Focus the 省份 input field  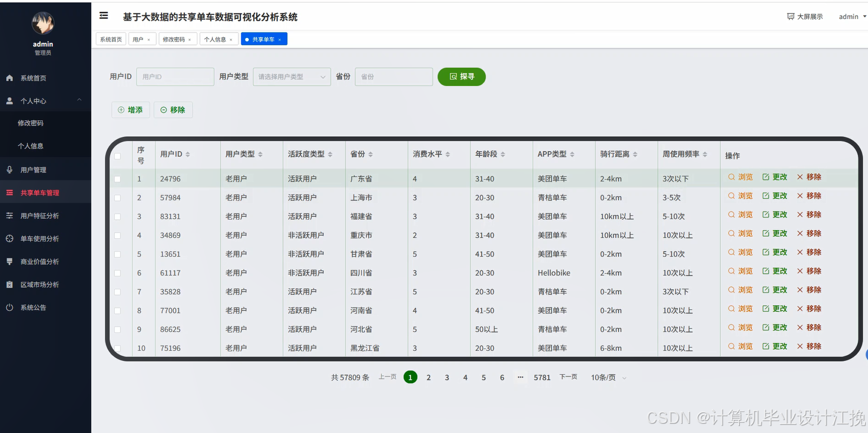point(394,77)
